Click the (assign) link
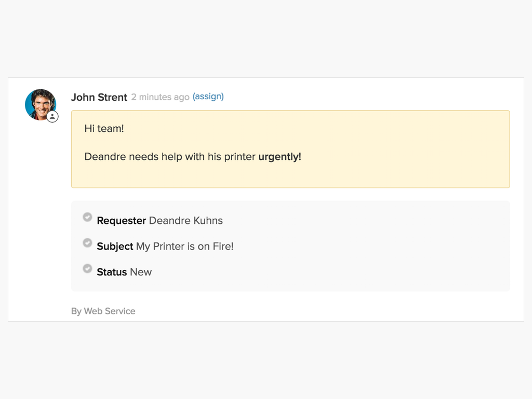 click(208, 97)
